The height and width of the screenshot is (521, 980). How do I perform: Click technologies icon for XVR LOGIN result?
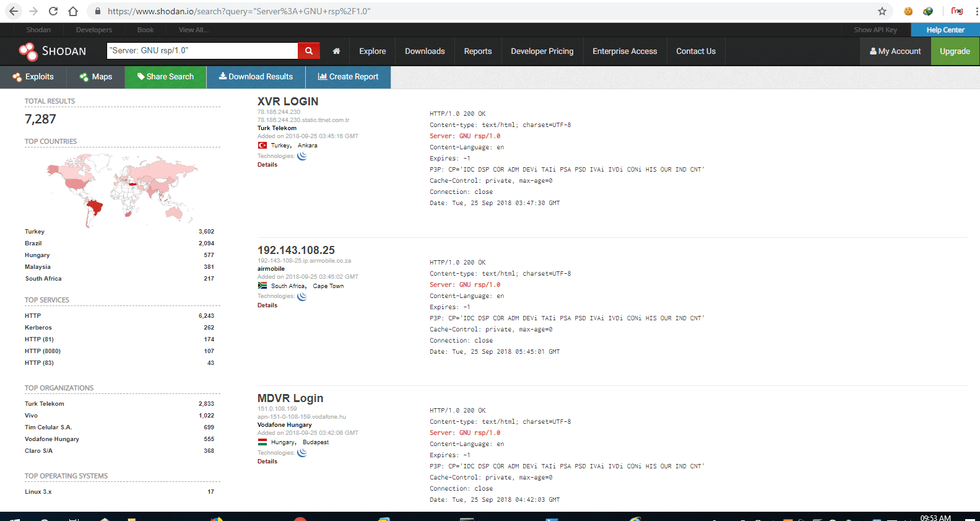pyautogui.click(x=302, y=156)
